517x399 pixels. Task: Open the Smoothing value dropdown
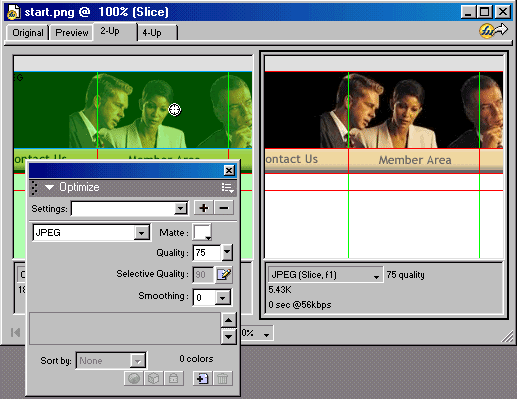(x=222, y=297)
